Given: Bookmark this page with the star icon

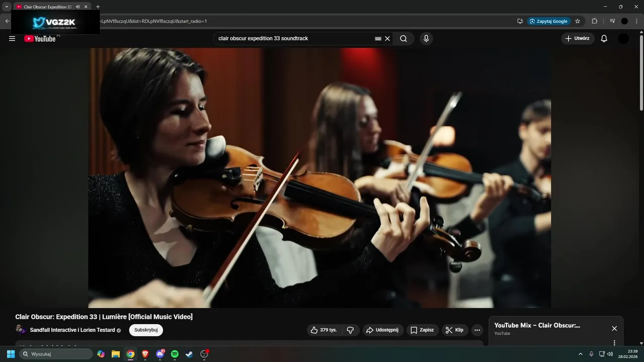Looking at the screenshot, I should point(578,21).
